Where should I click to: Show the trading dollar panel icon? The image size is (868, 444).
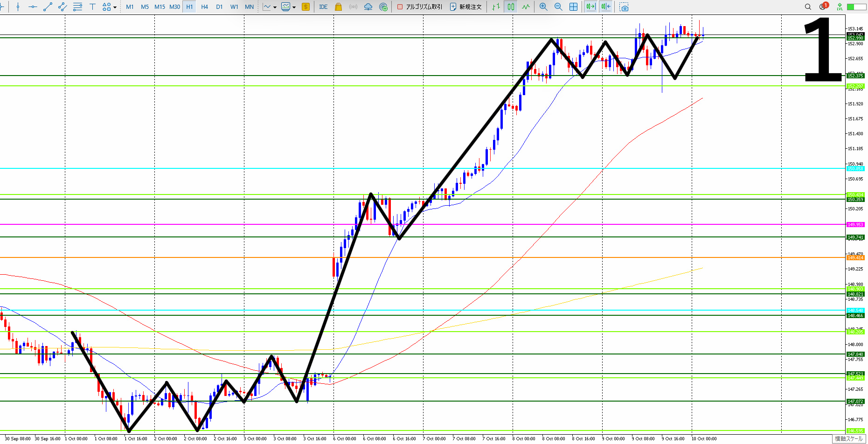point(306,7)
